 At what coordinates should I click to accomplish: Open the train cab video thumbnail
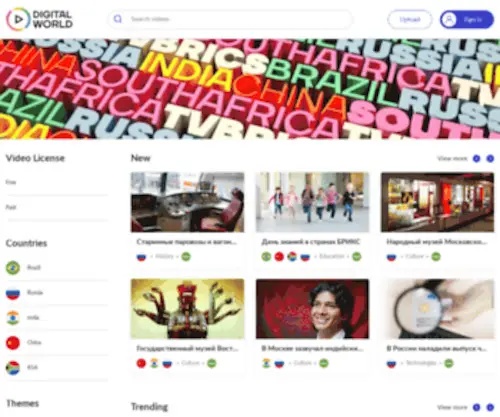point(187,202)
